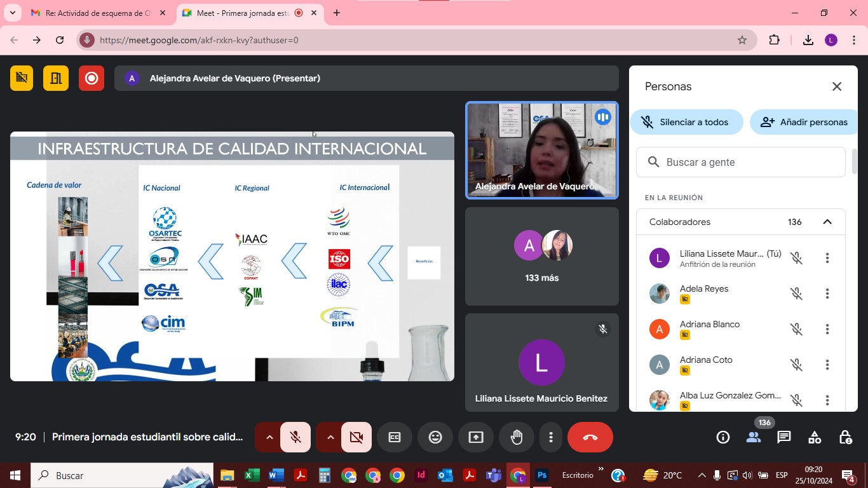Open Chrome extensions puzzle icon
The image size is (868, 488).
click(x=774, y=40)
